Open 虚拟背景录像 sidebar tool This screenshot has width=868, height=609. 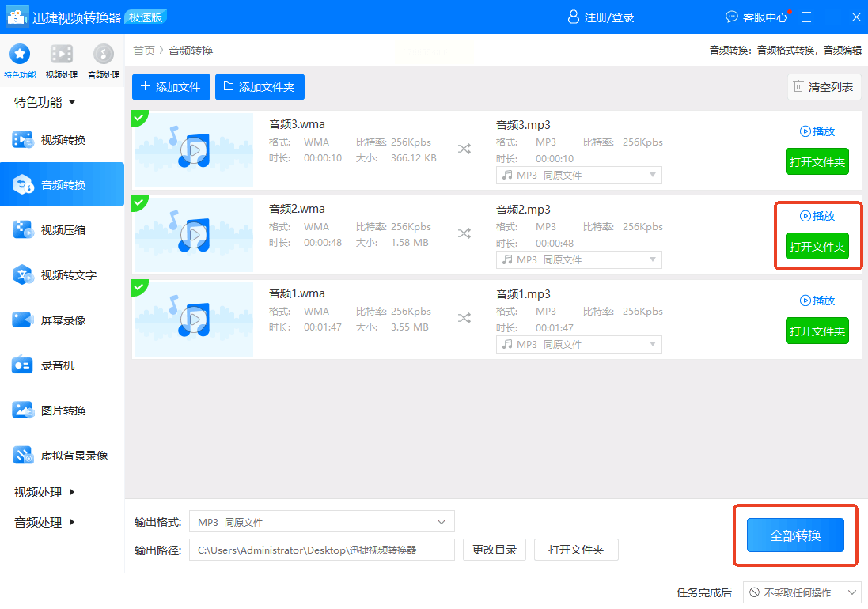pyautogui.click(x=62, y=456)
